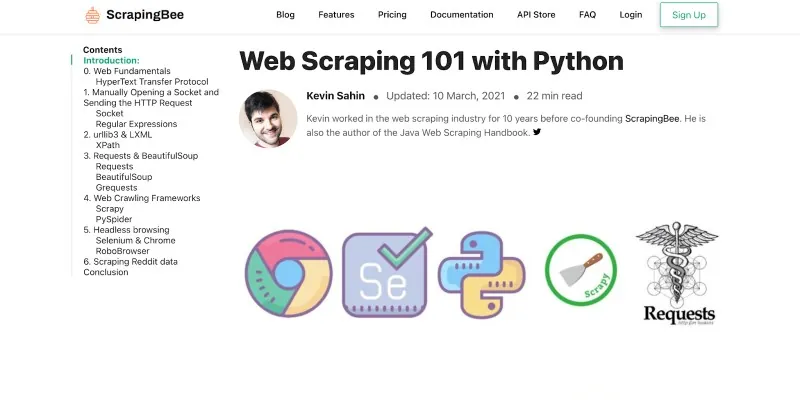The width and height of the screenshot is (800, 410).
Task: Click the Scrapy spatula logo
Action: [x=581, y=270]
